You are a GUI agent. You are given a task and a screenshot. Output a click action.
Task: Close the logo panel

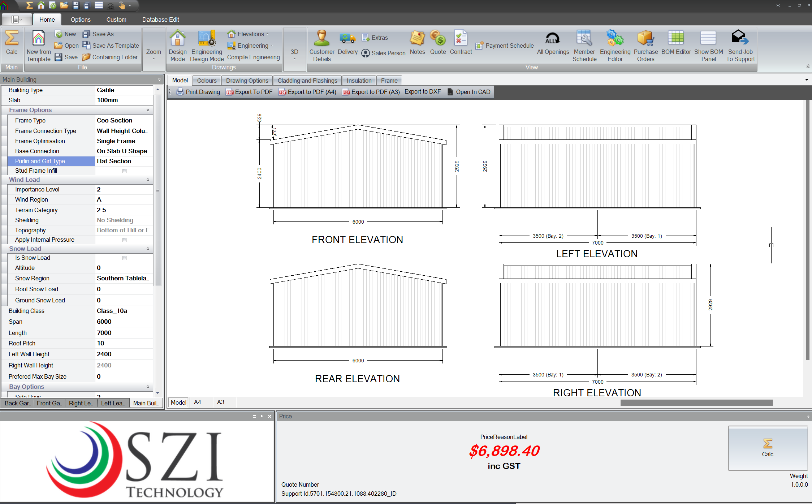tap(269, 416)
